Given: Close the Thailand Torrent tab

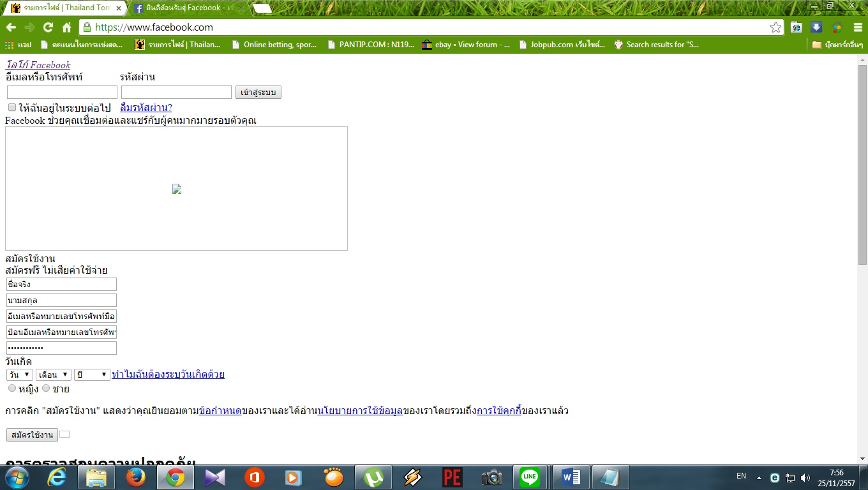Looking at the screenshot, I should pyautogui.click(x=118, y=8).
